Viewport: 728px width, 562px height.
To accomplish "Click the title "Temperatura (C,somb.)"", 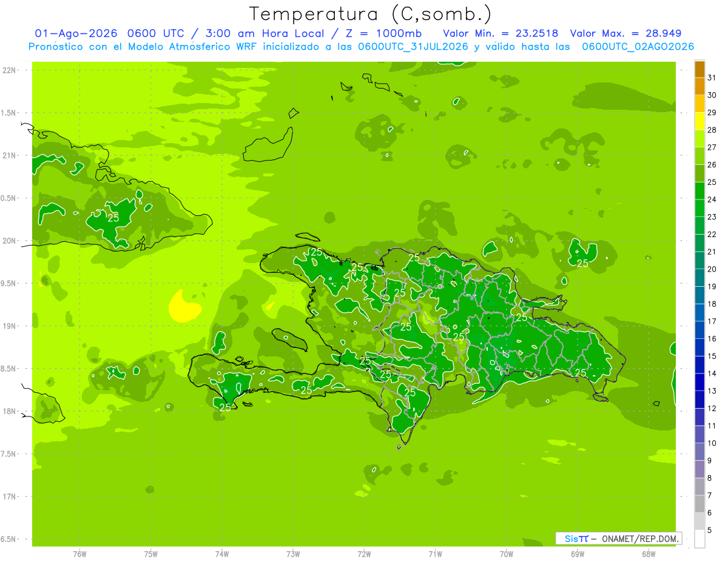I will coord(371,15).
